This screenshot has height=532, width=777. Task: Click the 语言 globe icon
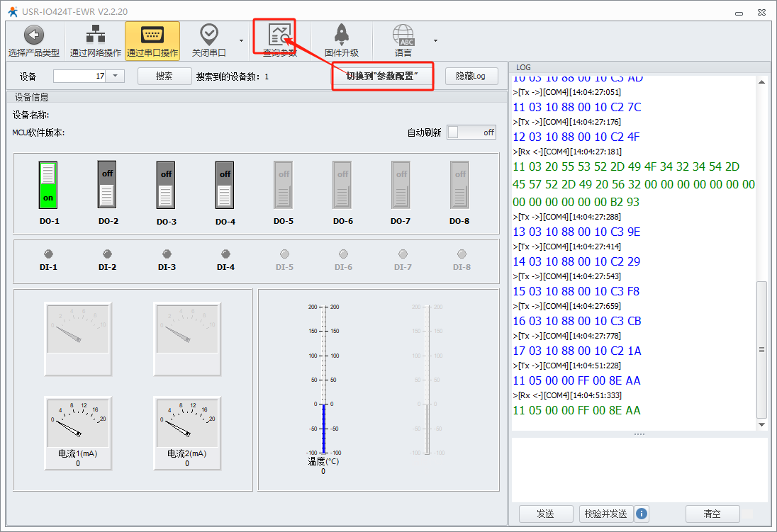(403, 35)
